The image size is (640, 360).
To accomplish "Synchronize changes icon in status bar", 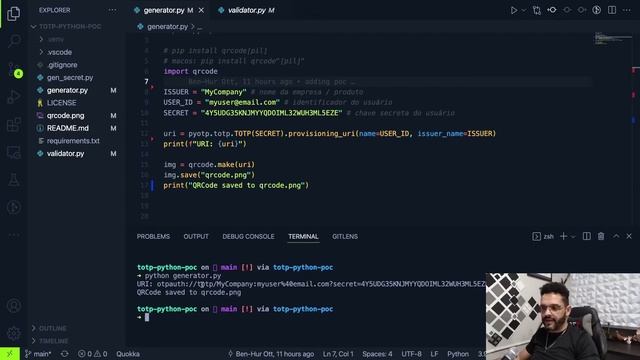I will click(64, 354).
